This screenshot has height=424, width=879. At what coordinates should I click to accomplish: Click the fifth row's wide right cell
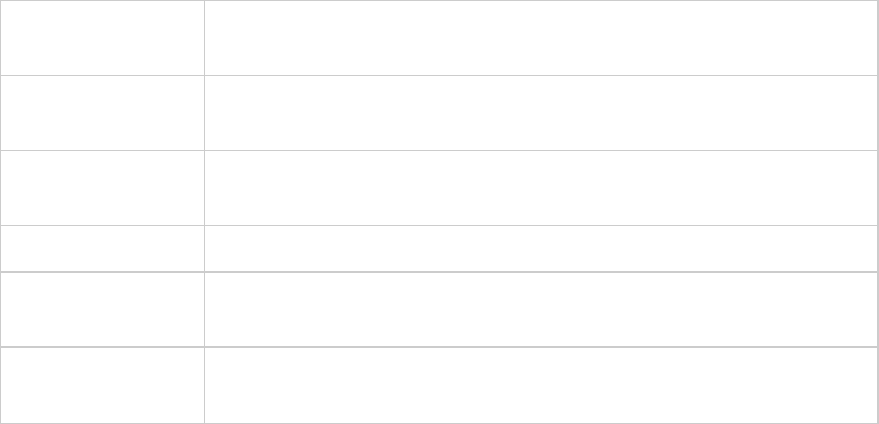tap(540, 309)
